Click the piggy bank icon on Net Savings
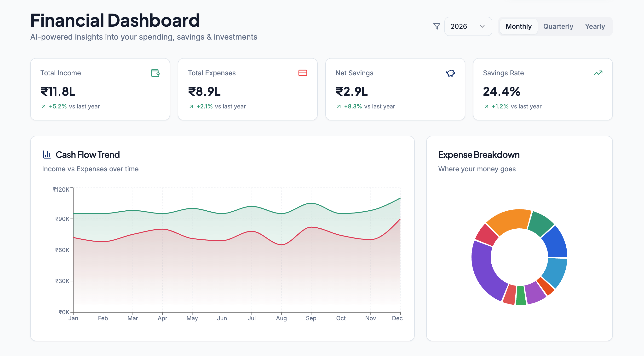This screenshot has width=644, height=356. click(x=450, y=73)
